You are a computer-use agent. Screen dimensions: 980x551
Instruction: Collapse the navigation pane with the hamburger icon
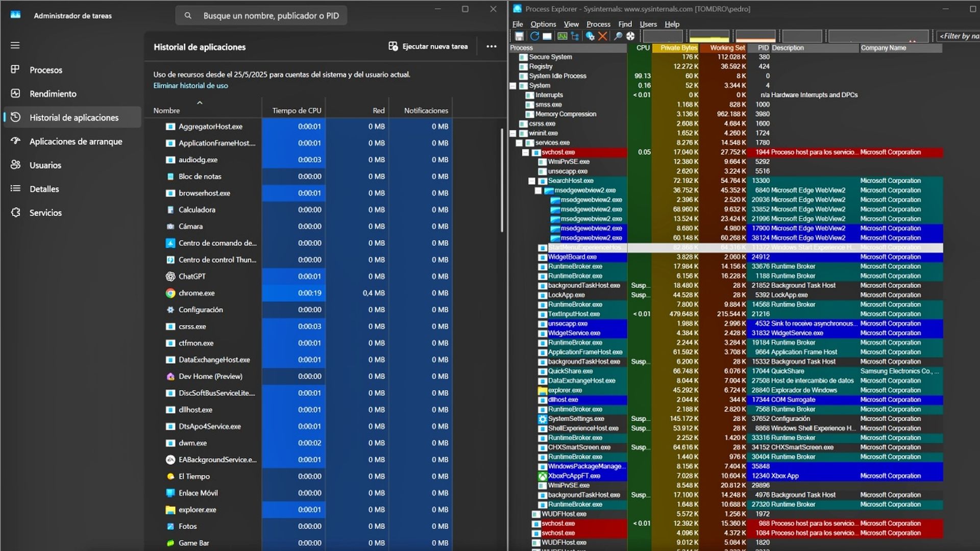[15, 46]
